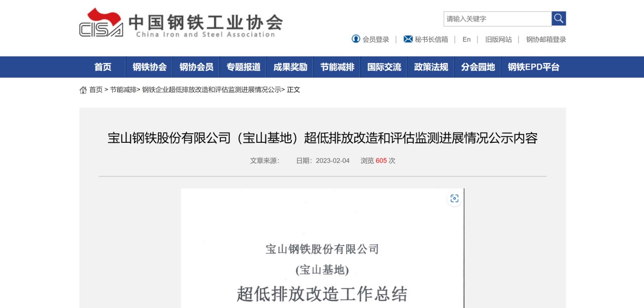Click the home icon in the breadcrumb
Image resolution: width=644 pixels, height=308 pixels.
tap(83, 90)
